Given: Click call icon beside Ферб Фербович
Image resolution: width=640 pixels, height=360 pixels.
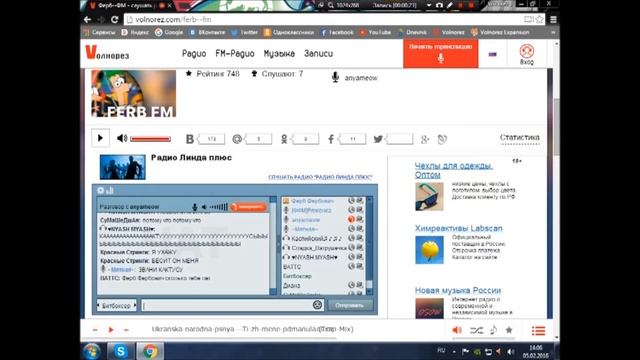Looking at the screenshot, I should [x=351, y=201].
